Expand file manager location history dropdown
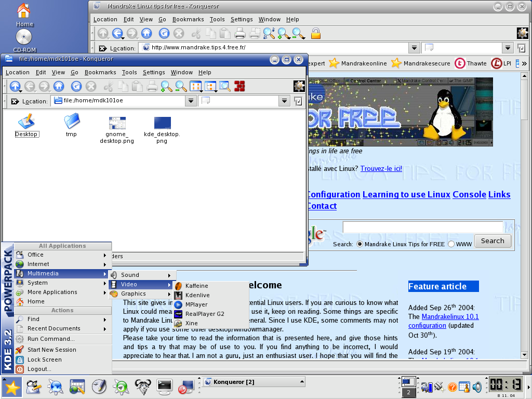Image resolution: width=532 pixels, height=399 pixels. coord(191,101)
